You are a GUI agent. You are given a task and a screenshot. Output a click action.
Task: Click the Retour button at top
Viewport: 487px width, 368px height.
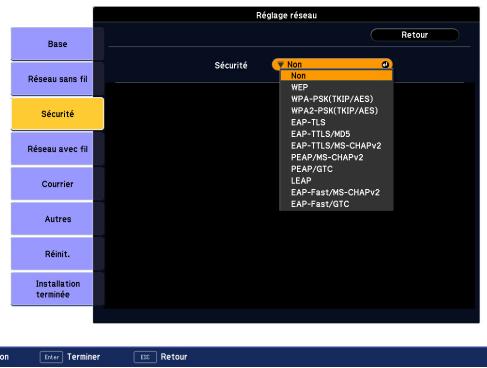click(x=414, y=35)
